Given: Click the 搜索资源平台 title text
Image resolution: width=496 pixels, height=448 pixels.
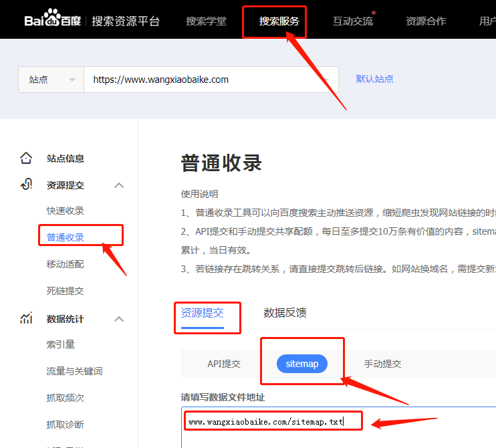Looking at the screenshot, I should coord(126,21).
